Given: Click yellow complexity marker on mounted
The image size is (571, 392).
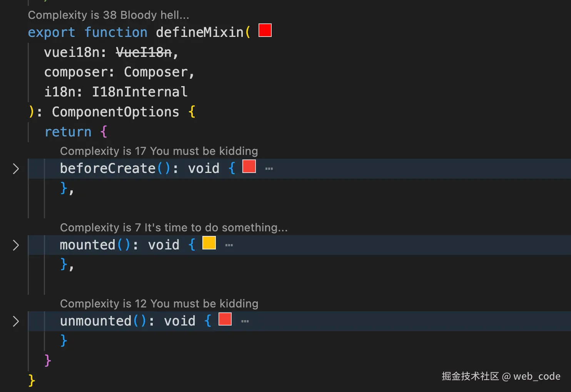Looking at the screenshot, I should tap(209, 243).
